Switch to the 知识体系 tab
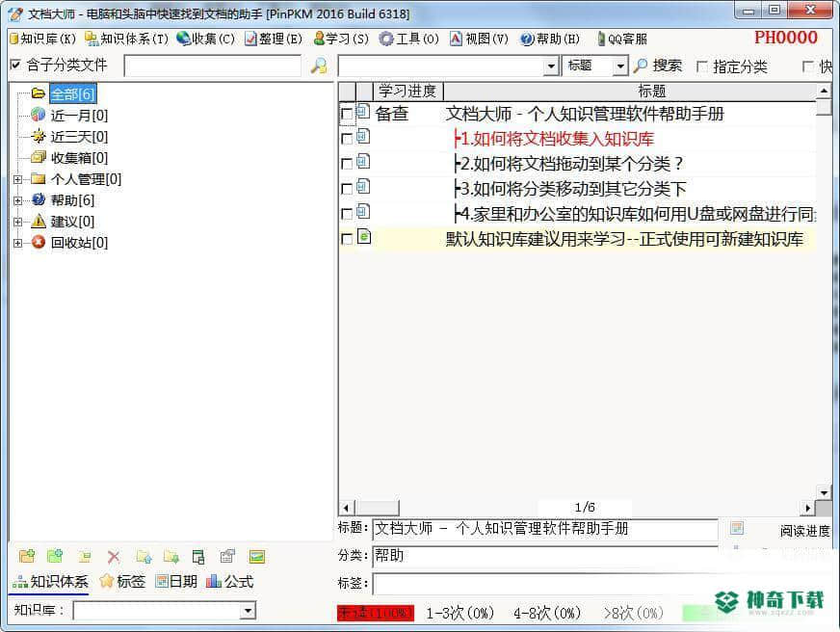 tap(50, 582)
